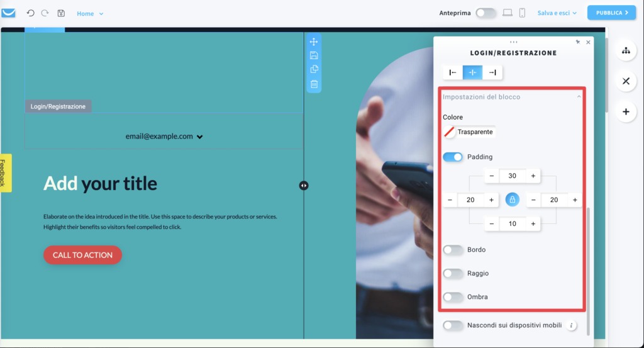Collapse Impostazioni del blocco section
Screen dimensions: 644x348
pos(512,97)
